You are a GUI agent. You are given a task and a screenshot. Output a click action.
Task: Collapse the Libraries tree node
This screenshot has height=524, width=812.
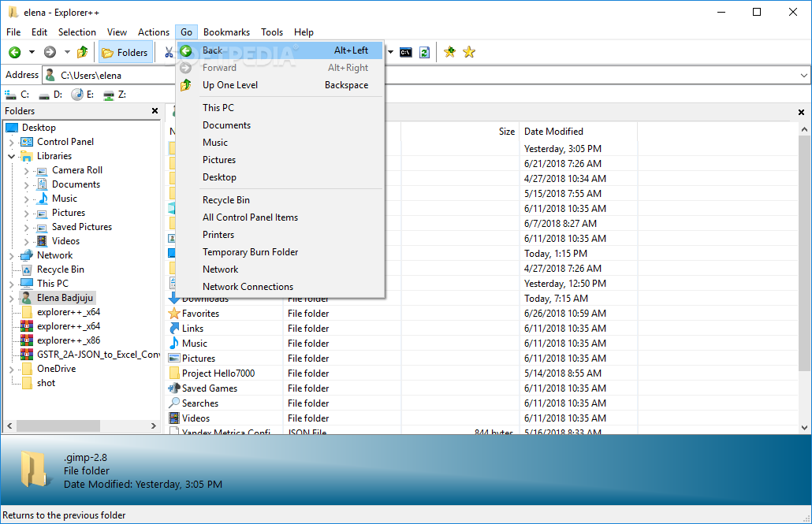point(11,156)
